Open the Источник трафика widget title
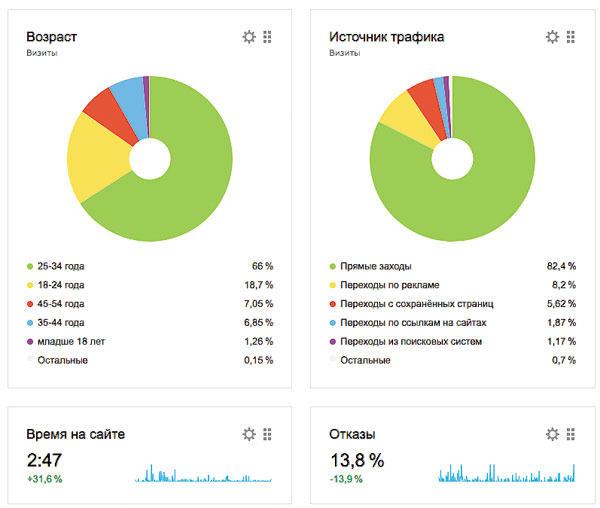600x508 pixels. (x=386, y=37)
